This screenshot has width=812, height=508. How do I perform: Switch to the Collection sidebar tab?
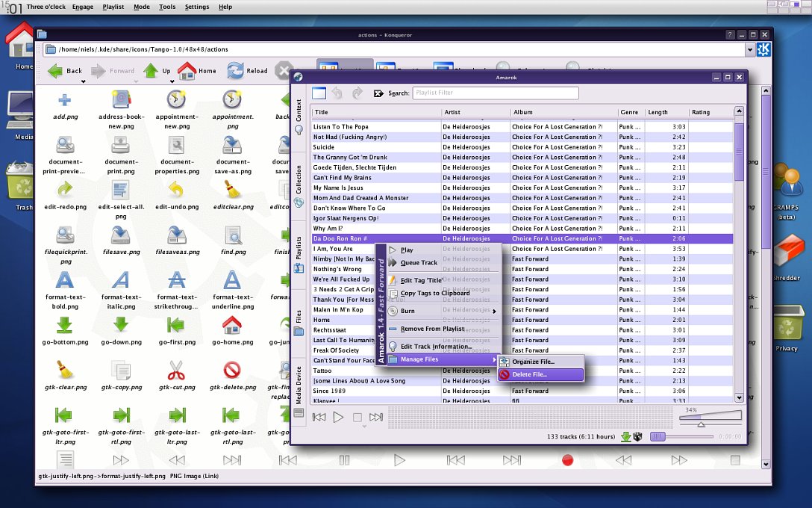coord(299,185)
